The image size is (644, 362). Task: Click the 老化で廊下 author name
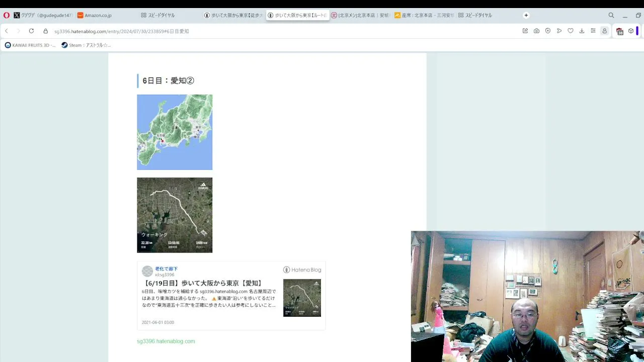point(166,269)
